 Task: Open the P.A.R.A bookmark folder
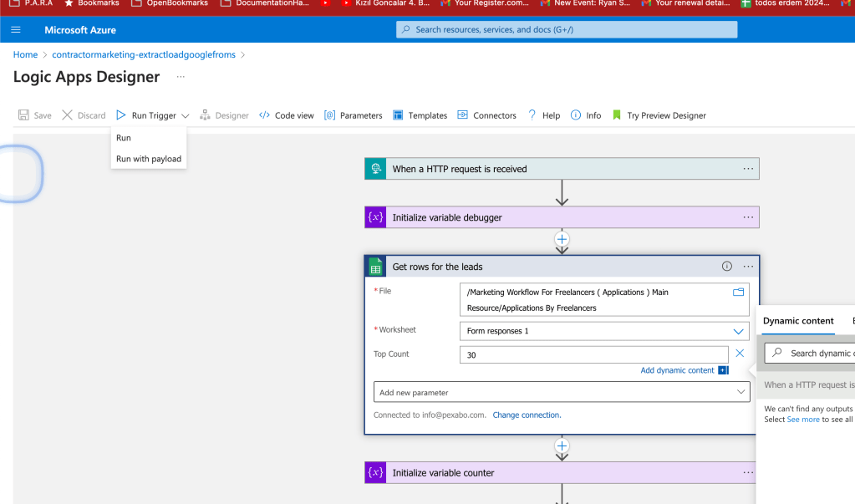(31, 3)
